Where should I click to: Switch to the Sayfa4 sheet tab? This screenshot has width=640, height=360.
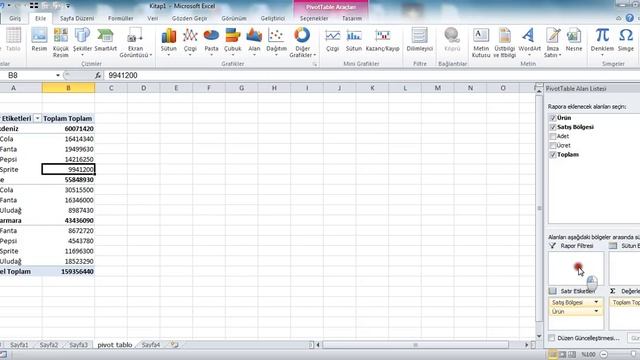coord(151,345)
